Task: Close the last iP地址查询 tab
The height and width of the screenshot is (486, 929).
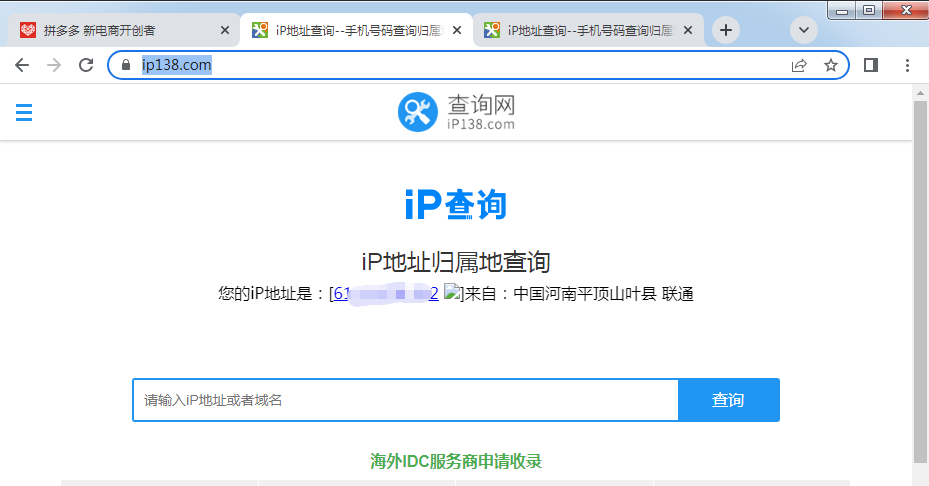Action: click(688, 30)
